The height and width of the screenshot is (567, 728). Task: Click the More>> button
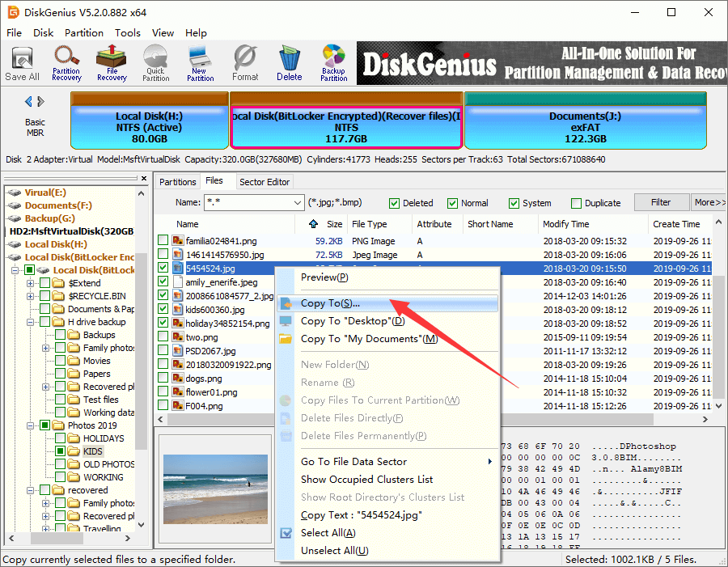(709, 202)
